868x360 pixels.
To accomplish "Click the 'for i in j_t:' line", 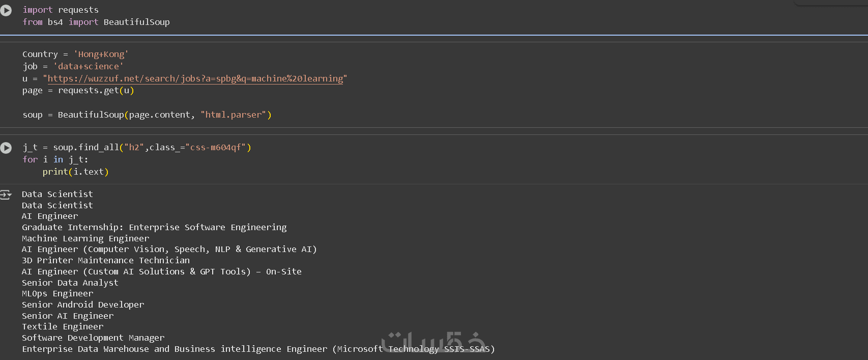I will coord(55,159).
